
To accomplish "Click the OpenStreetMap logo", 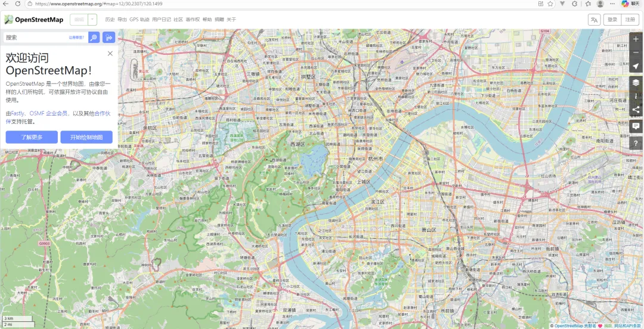I will coord(33,19).
